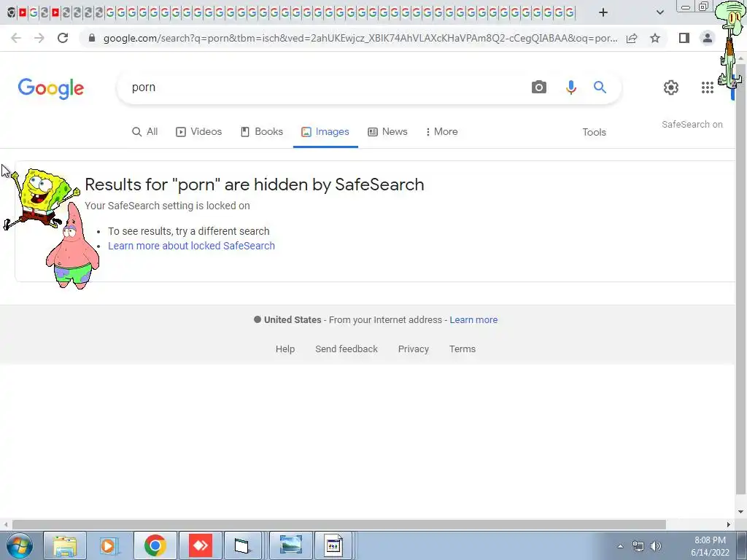Switch to the Books tab

(x=262, y=132)
